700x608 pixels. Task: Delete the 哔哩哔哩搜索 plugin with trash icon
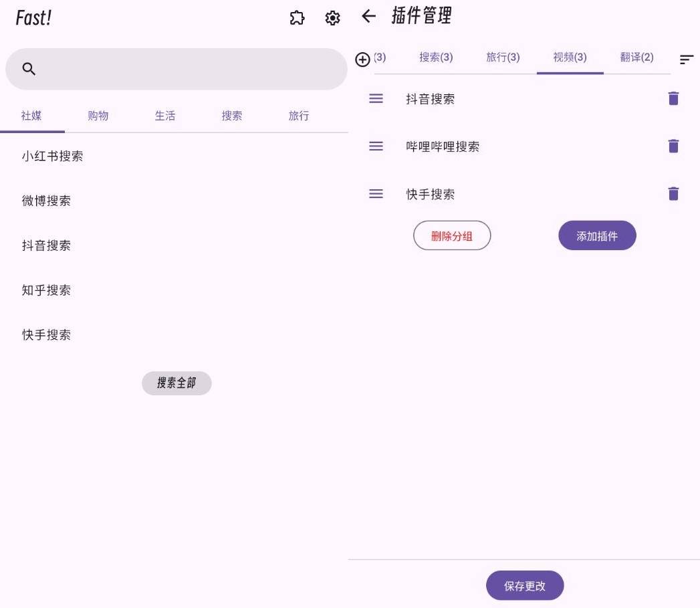pyautogui.click(x=673, y=146)
